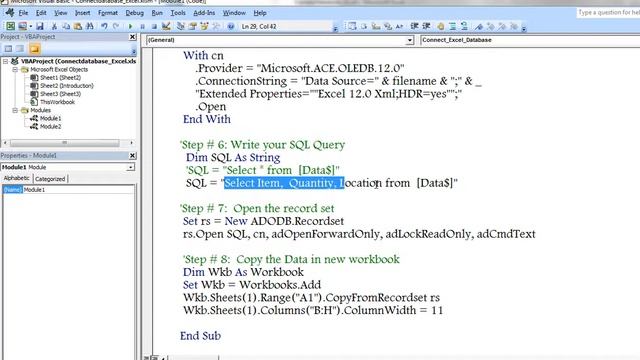Viewport: 640px width, 360px height.
Task: Click the Insert UserForm toolbar icon
Action: tap(22, 27)
